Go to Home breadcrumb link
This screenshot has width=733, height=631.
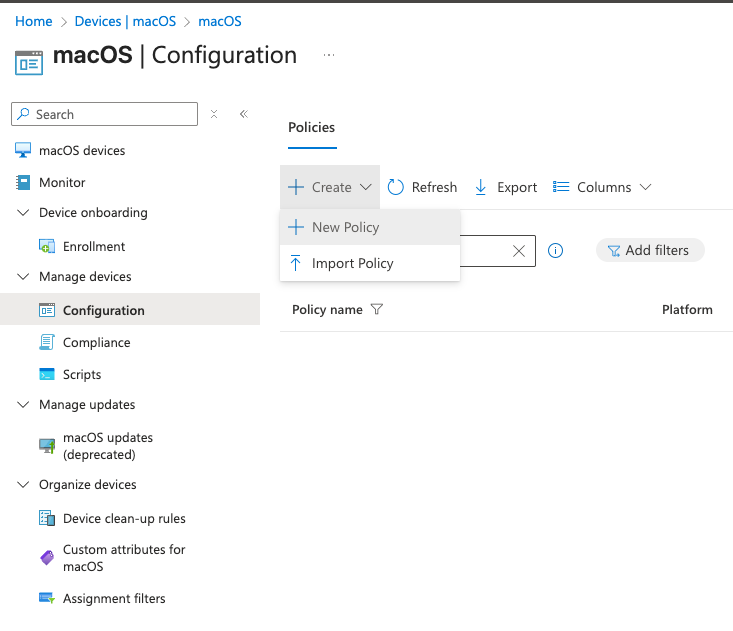(x=33, y=21)
